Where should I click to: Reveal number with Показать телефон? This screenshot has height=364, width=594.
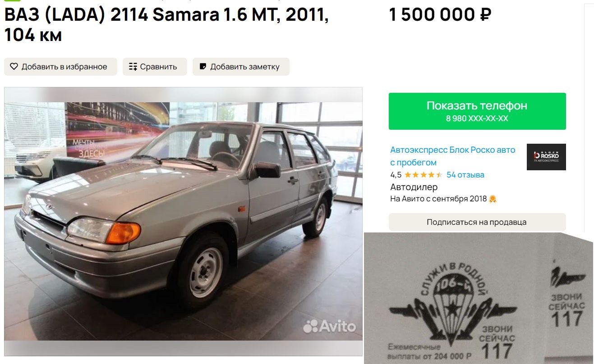pos(477,111)
